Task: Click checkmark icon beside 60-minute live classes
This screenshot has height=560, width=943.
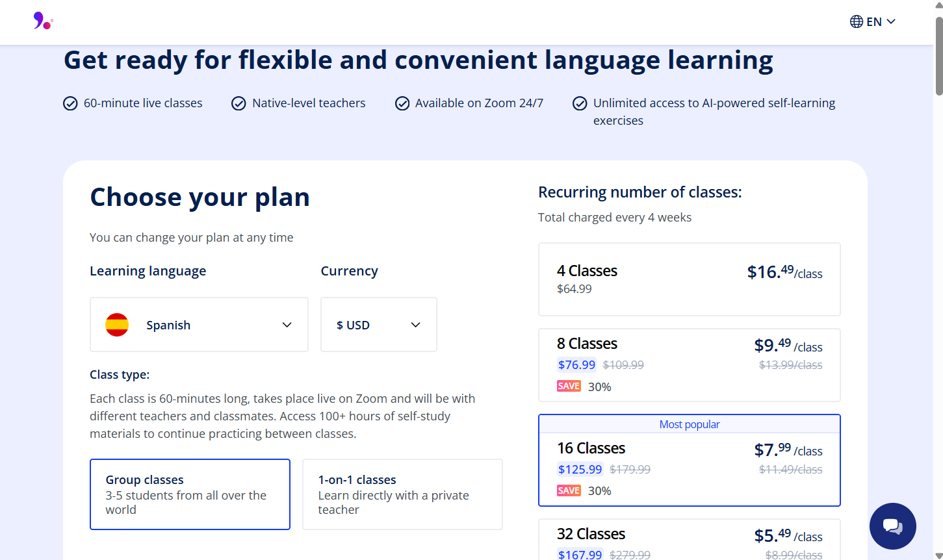Action: pyautogui.click(x=70, y=103)
